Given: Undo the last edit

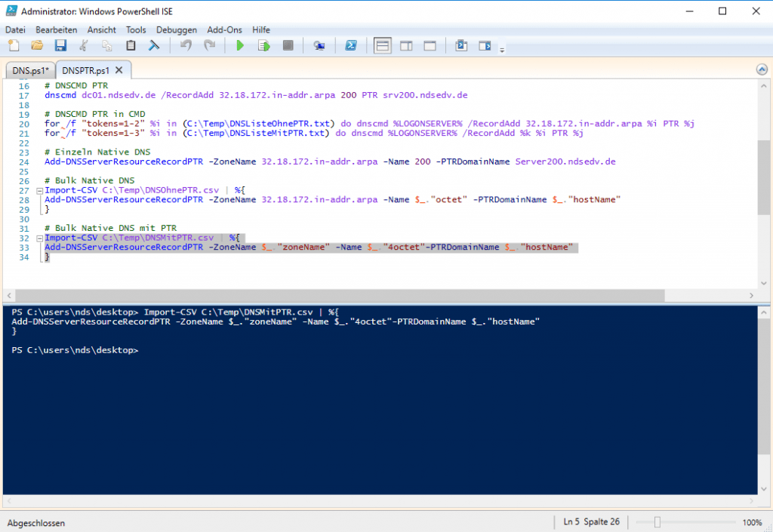Looking at the screenshot, I should tap(186, 45).
